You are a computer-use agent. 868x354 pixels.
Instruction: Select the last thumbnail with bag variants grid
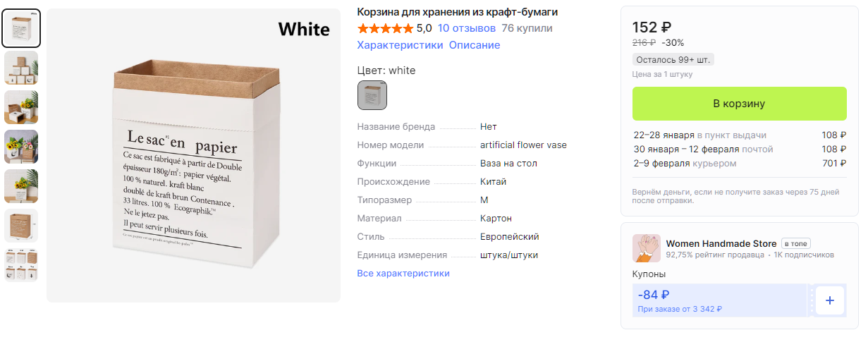click(21, 265)
